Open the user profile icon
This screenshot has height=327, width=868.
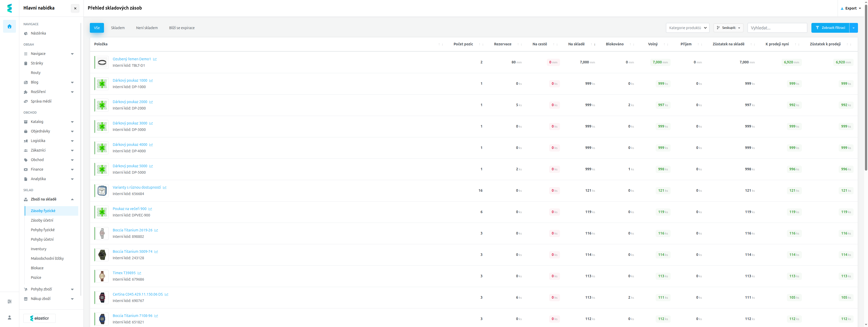pos(10,317)
